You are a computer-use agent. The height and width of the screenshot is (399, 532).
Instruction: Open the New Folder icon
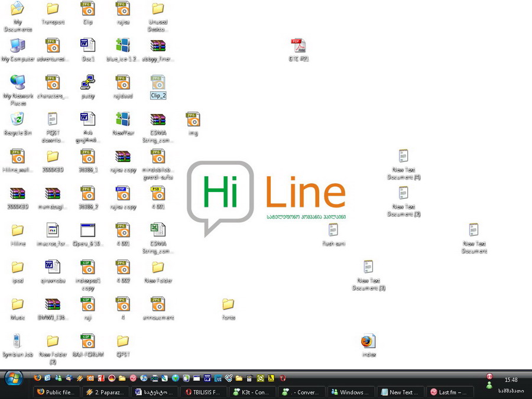(158, 267)
